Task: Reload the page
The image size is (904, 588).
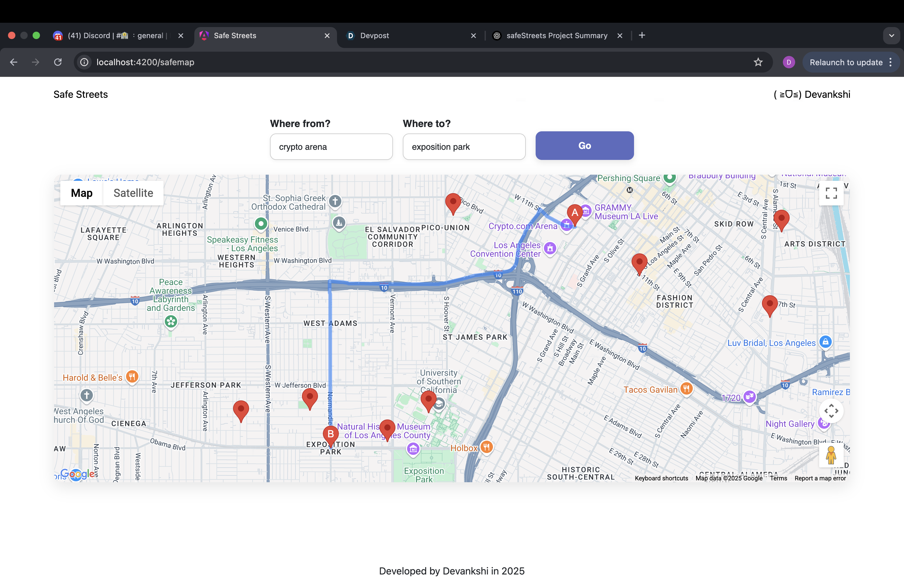Action: coord(58,62)
